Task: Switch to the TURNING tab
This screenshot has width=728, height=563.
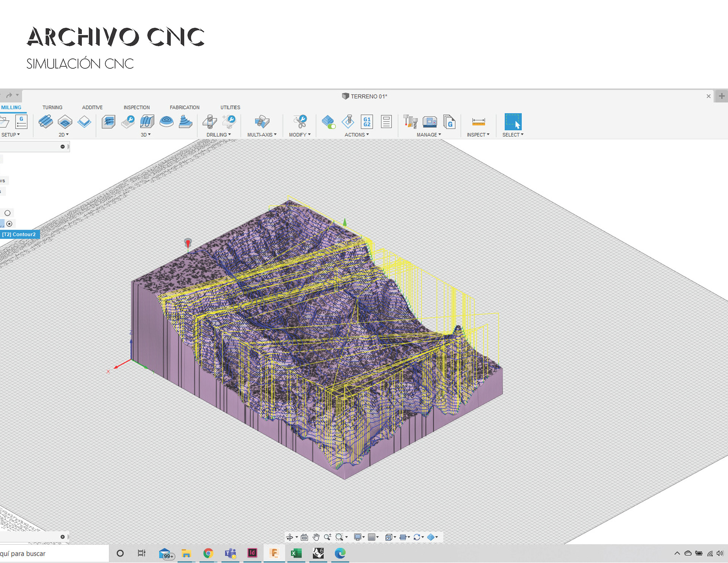Action: pos(52,107)
